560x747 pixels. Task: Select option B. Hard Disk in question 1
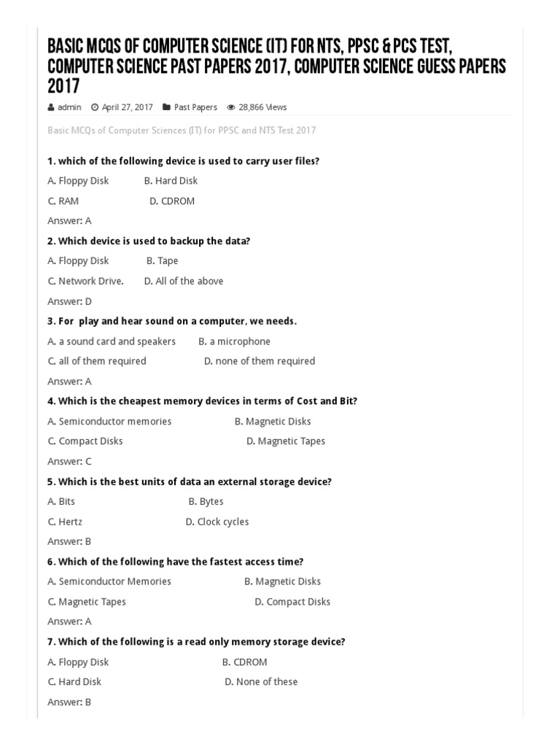(171, 181)
